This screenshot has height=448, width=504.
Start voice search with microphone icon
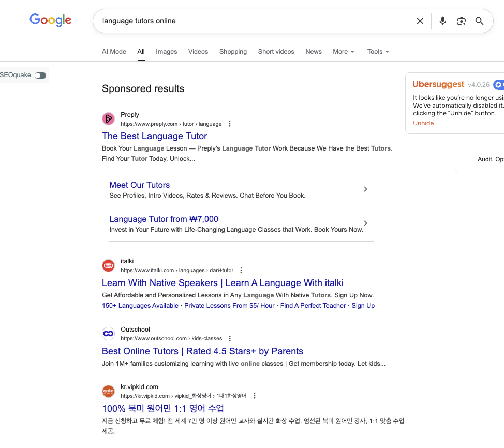(442, 21)
